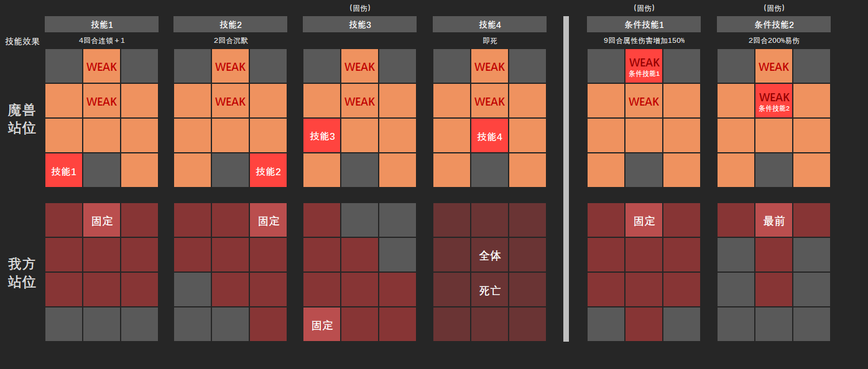Image resolution: width=868 pixels, height=369 pixels.
Task: Click the 魔兽站位 row label
Action: [x=22, y=119]
